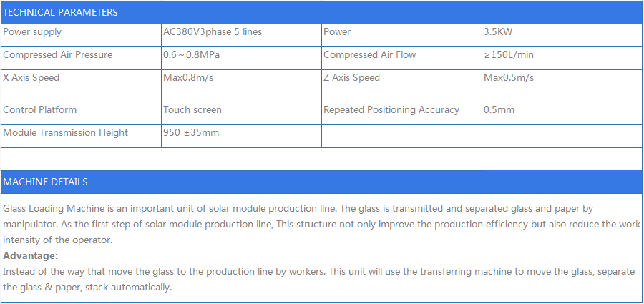The image size is (644, 304).
Task: Click the Module Transmission Height label
Action: coord(65,133)
